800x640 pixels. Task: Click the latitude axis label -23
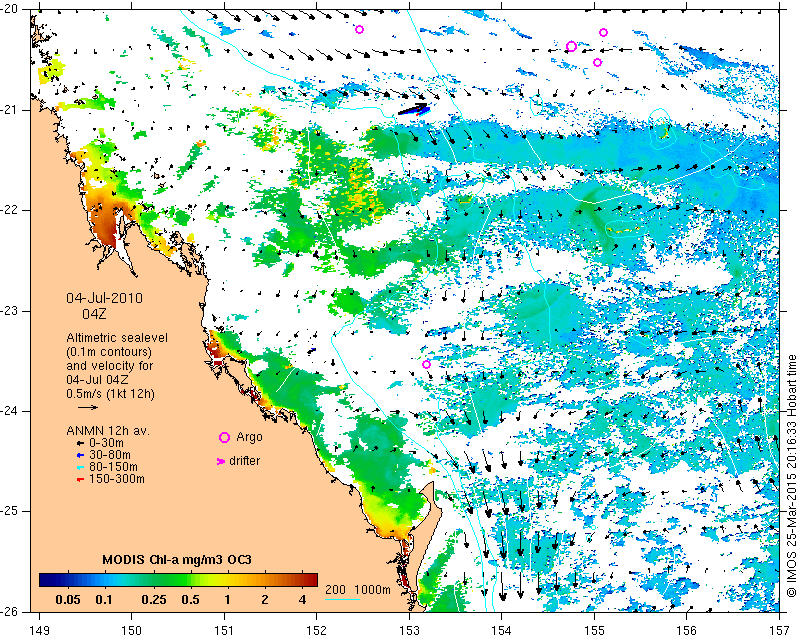click(10, 311)
